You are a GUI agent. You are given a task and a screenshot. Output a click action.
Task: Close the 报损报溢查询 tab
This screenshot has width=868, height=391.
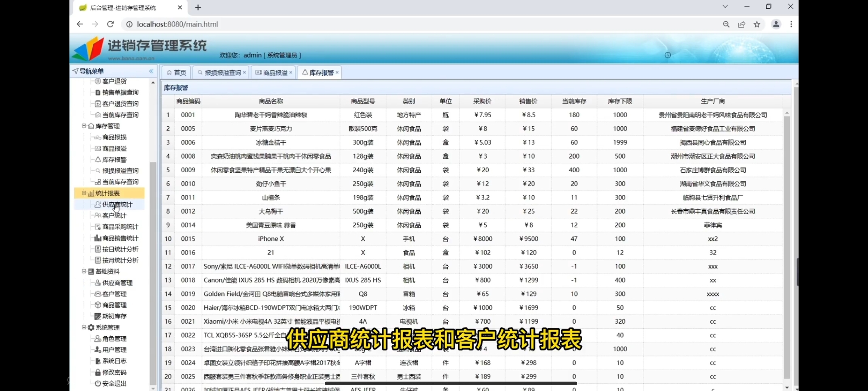click(x=244, y=73)
